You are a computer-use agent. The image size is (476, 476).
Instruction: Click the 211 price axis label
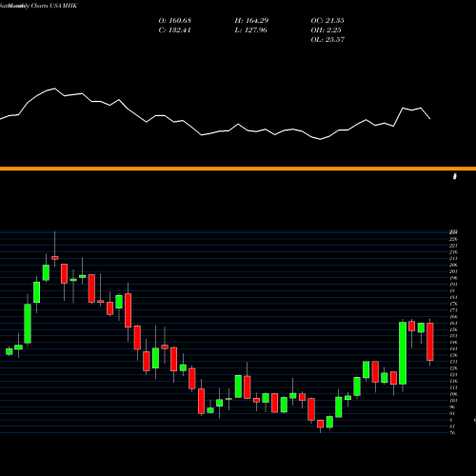453,259
